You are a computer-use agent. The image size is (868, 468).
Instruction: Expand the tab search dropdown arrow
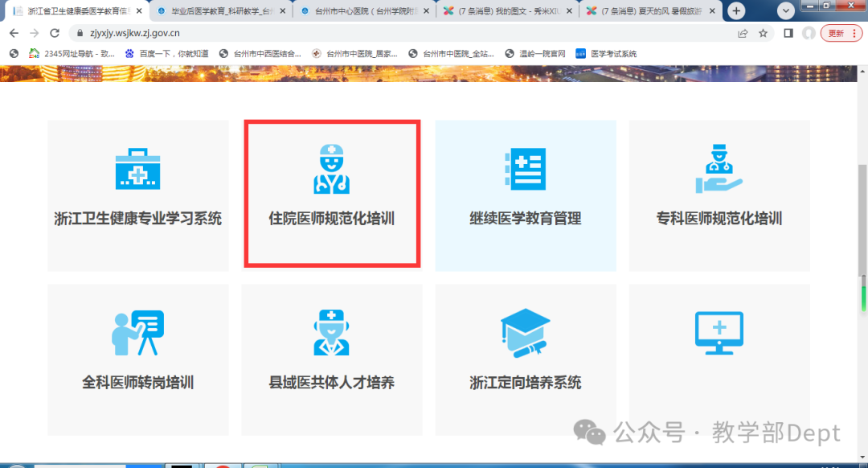(x=786, y=11)
